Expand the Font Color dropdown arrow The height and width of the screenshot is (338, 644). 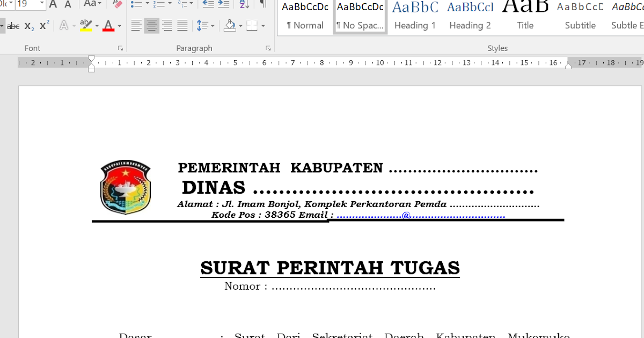[x=119, y=25]
